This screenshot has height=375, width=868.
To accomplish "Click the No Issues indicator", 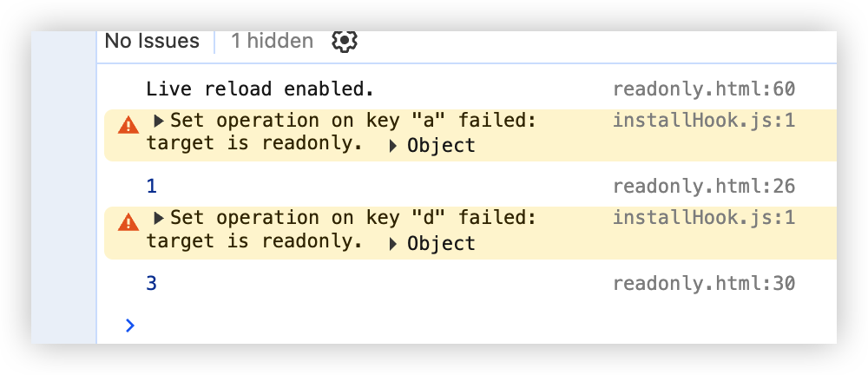I will pyautogui.click(x=152, y=41).
